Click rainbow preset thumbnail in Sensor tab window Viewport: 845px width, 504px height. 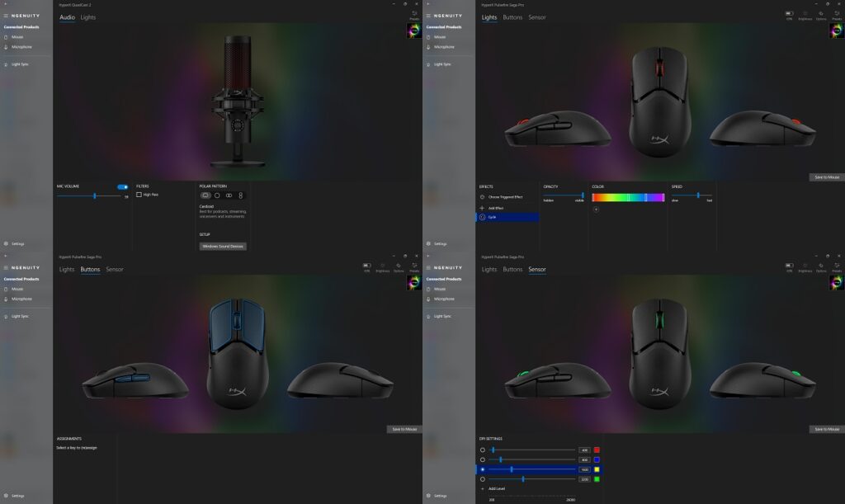[x=837, y=282]
